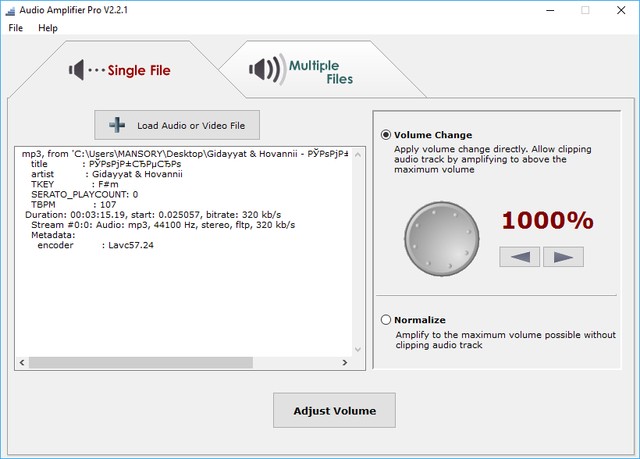640x459 pixels.
Task: Increase volume with the right arrow button
Action: 563,257
